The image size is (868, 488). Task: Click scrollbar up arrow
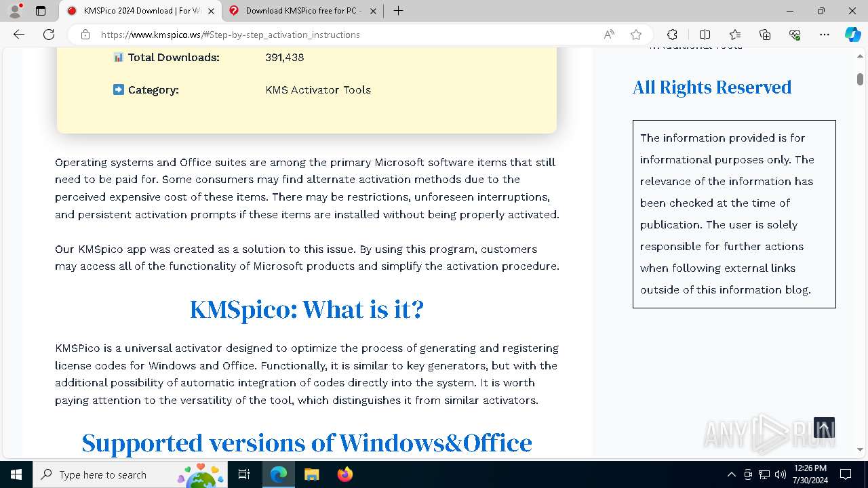tap(860, 57)
